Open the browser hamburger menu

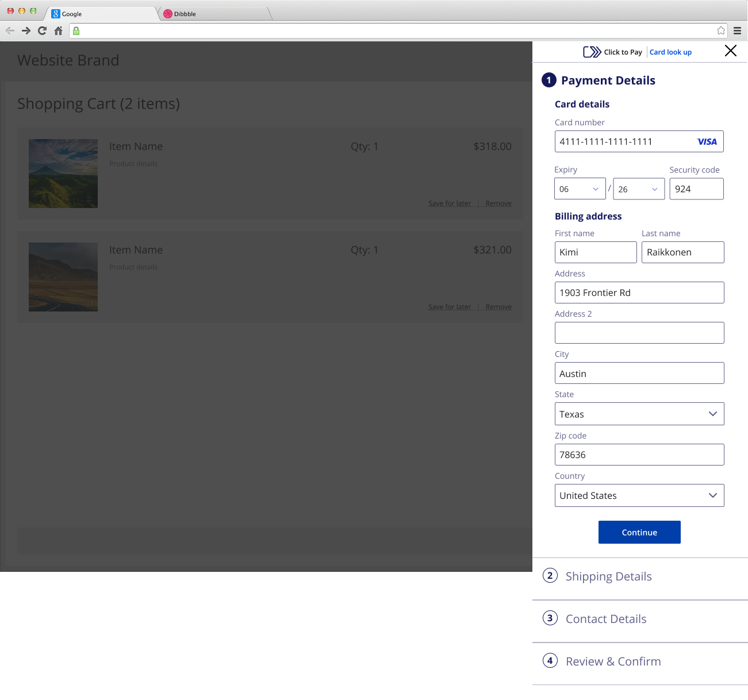(737, 31)
